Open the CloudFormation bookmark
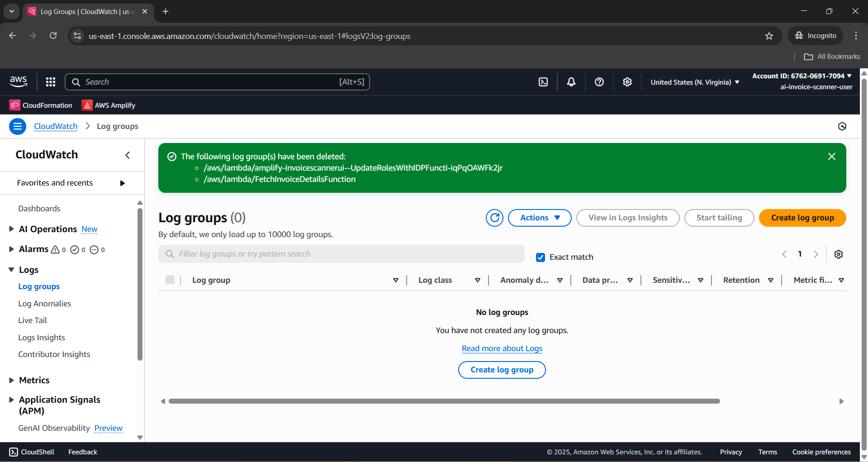 tap(40, 105)
